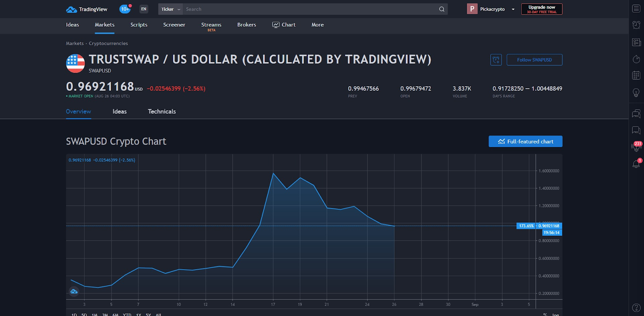Click the Market Open status text
The height and width of the screenshot is (316, 644).
tap(81, 96)
